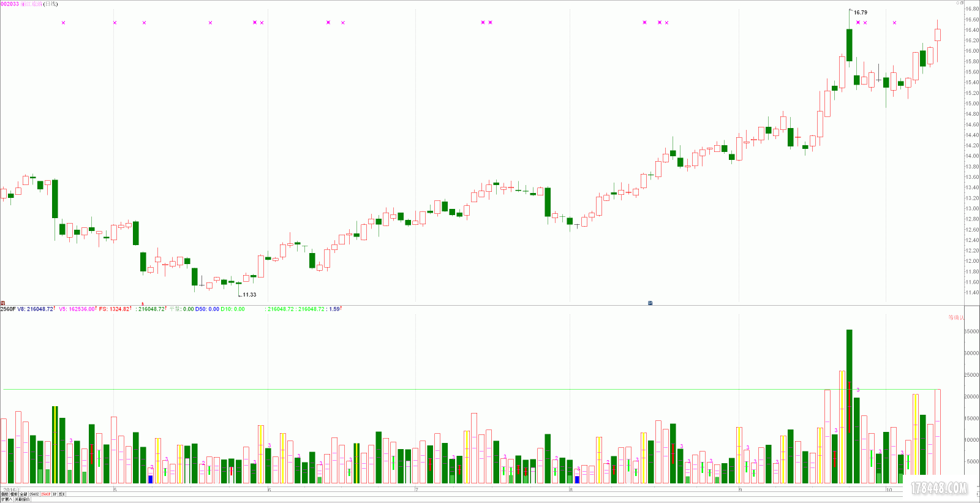The height and width of the screenshot is (503, 980).
Task: Open the 指标 tab at bottom
Action: (x=5, y=494)
